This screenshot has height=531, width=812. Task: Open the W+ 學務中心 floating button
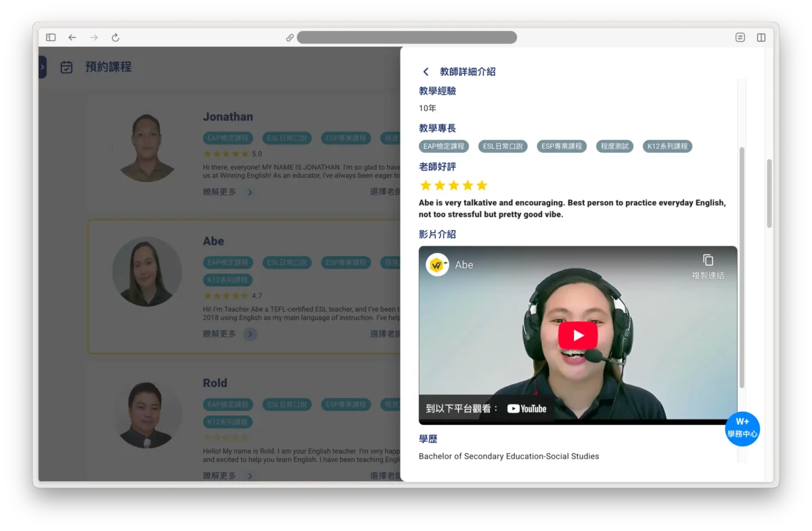(x=742, y=428)
